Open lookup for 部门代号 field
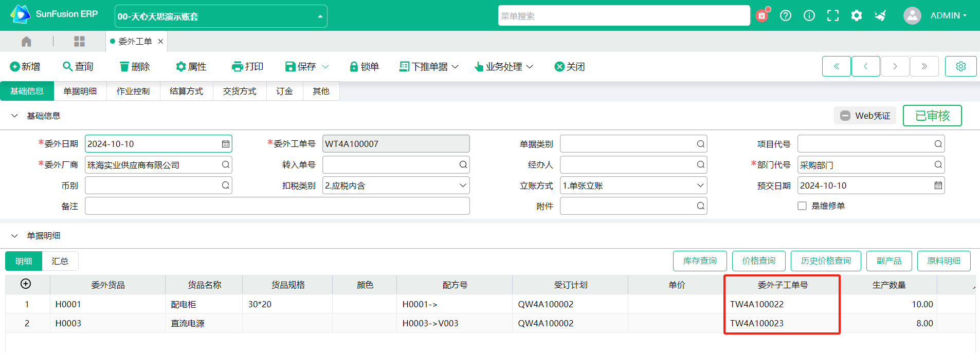The width and height of the screenshot is (980, 353). click(x=938, y=164)
